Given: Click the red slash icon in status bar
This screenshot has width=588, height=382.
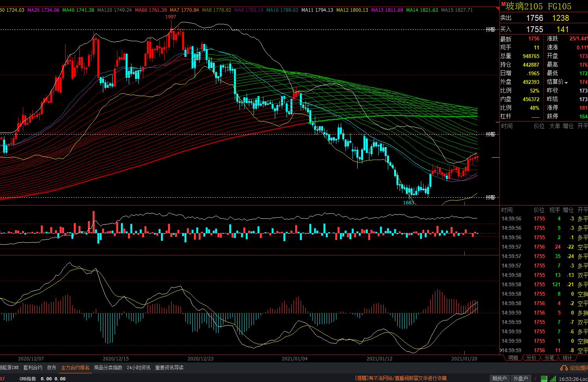Looking at the screenshot, I should tap(535, 378).
